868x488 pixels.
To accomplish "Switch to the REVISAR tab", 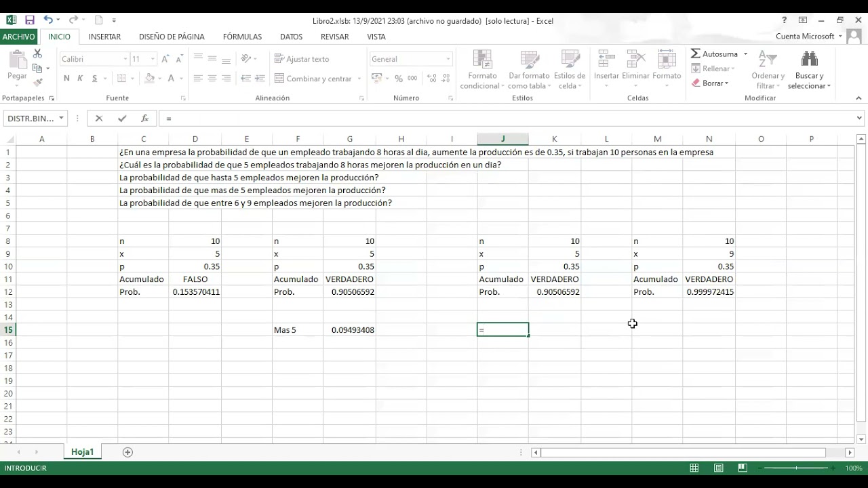I will [334, 37].
